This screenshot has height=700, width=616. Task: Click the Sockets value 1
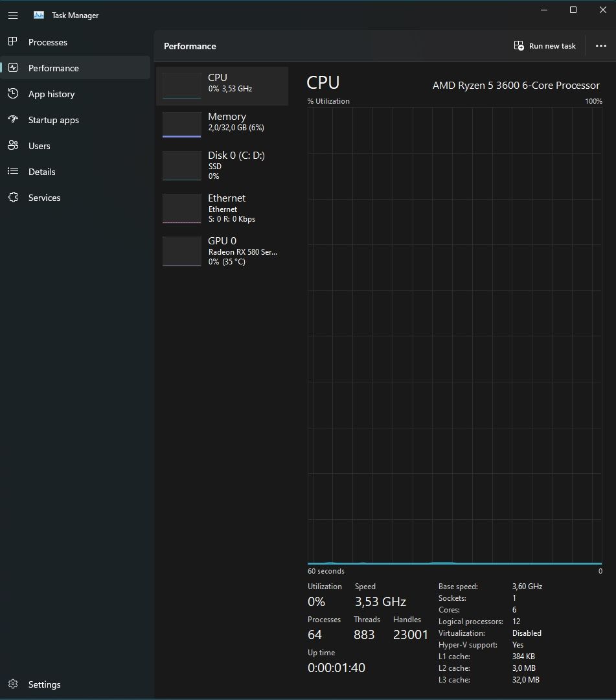(x=514, y=598)
